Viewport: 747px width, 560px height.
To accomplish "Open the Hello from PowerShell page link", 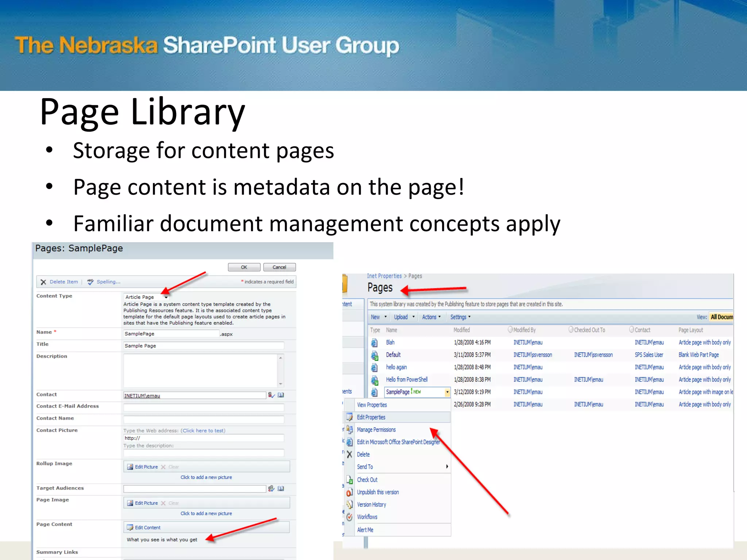I will point(407,380).
